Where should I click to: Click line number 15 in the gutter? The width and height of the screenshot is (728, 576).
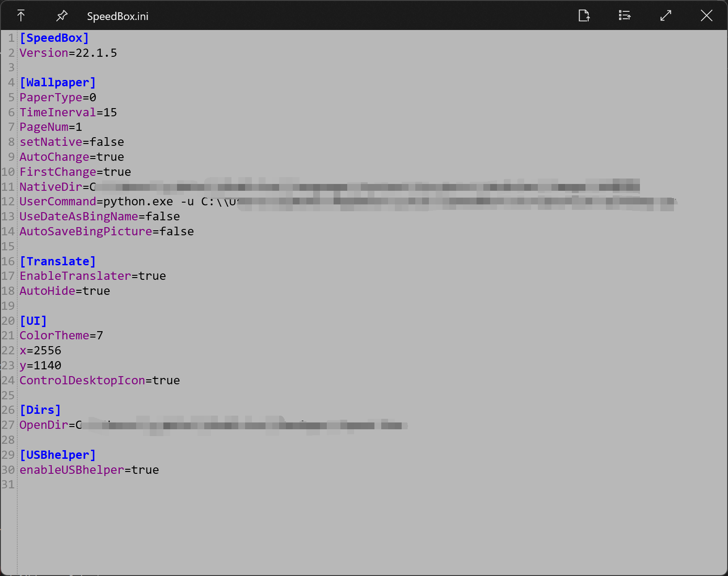pos(8,247)
